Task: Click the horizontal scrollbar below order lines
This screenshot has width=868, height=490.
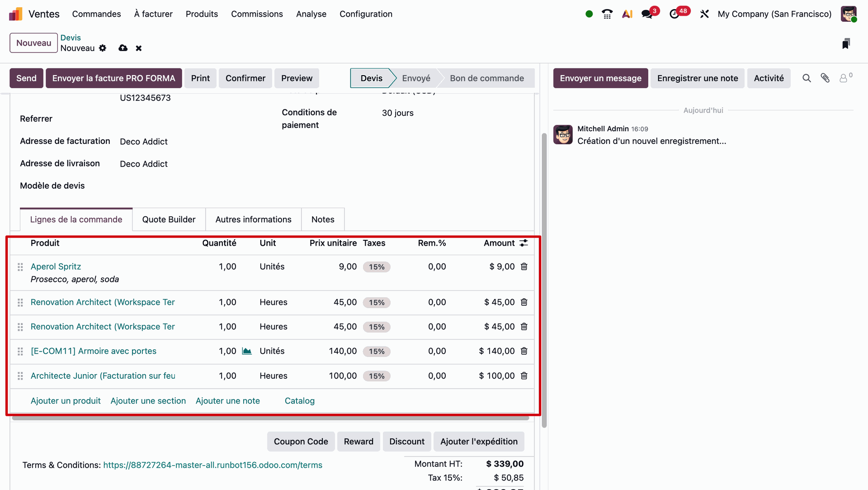Action: 270,419
